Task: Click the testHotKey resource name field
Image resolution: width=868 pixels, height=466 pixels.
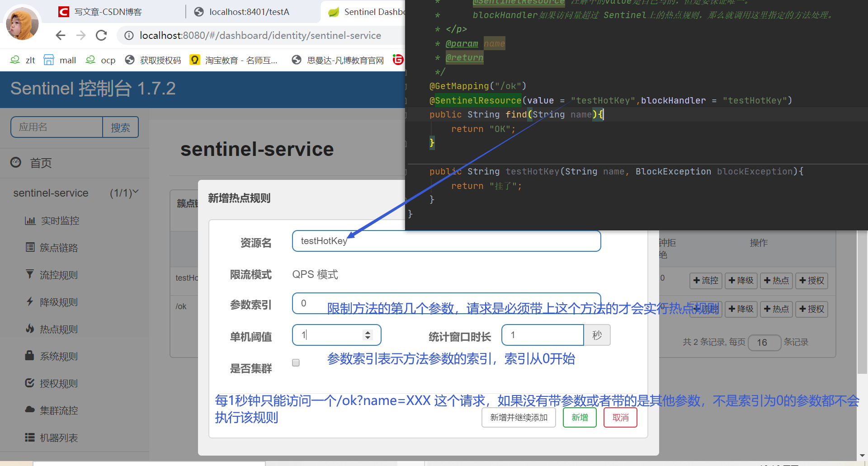Action: [446, 241]
